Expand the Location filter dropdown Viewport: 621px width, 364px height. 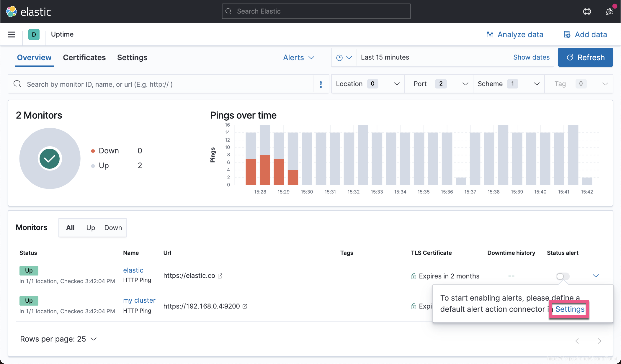[367, 84]
